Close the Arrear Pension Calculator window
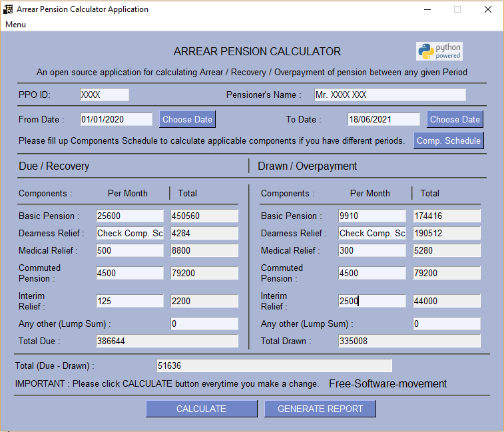The height and width of the screenshot is (432, 504). pos(487,9)
